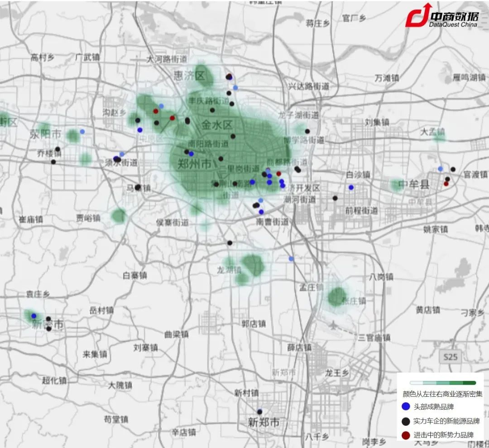Click the black marker near 龙子湖街道
The image size is (489, 448).
307,131
